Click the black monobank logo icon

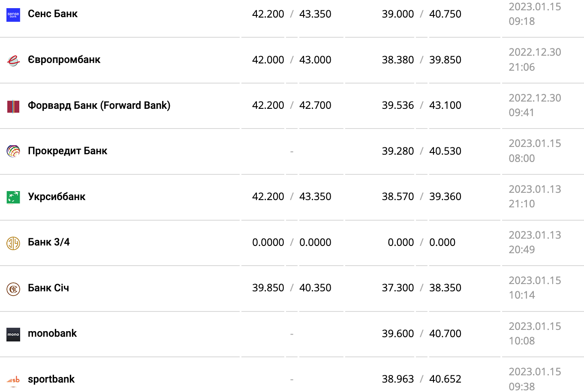tap(13, 334)
